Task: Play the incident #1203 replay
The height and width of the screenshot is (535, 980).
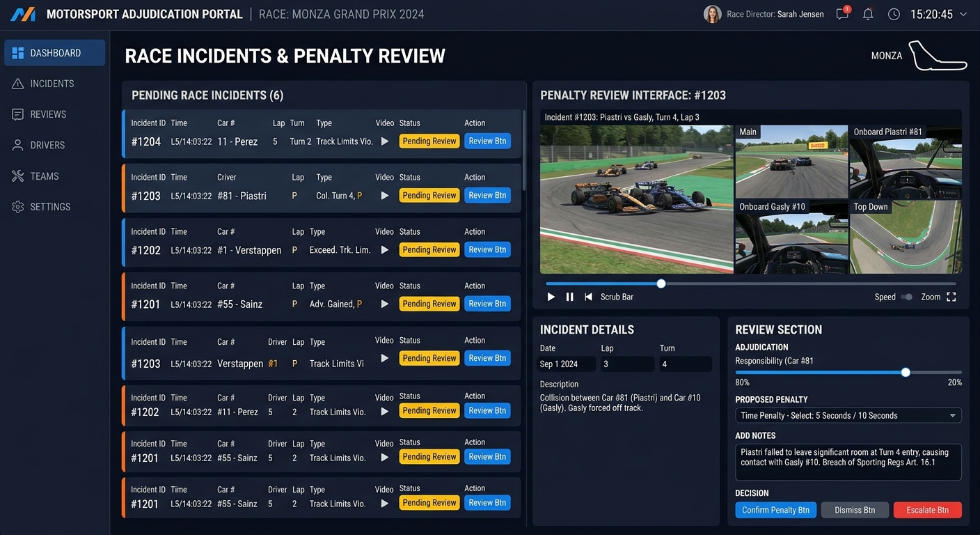Action: tap(551, 297)
